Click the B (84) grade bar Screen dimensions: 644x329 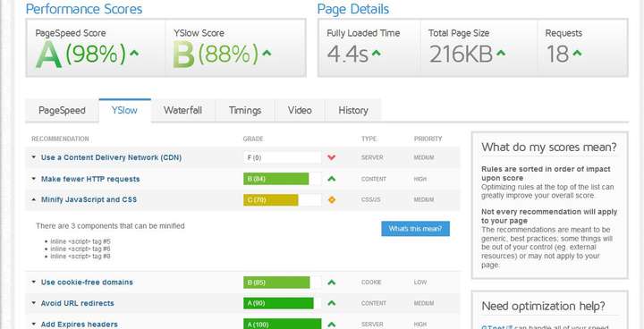click(282, 179)
